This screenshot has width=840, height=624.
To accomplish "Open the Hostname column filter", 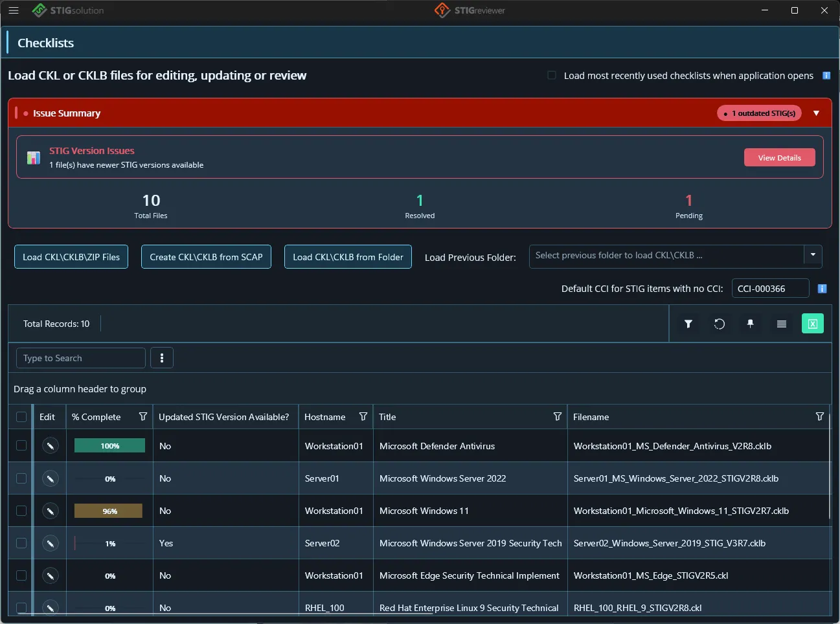I will (363, 416).
